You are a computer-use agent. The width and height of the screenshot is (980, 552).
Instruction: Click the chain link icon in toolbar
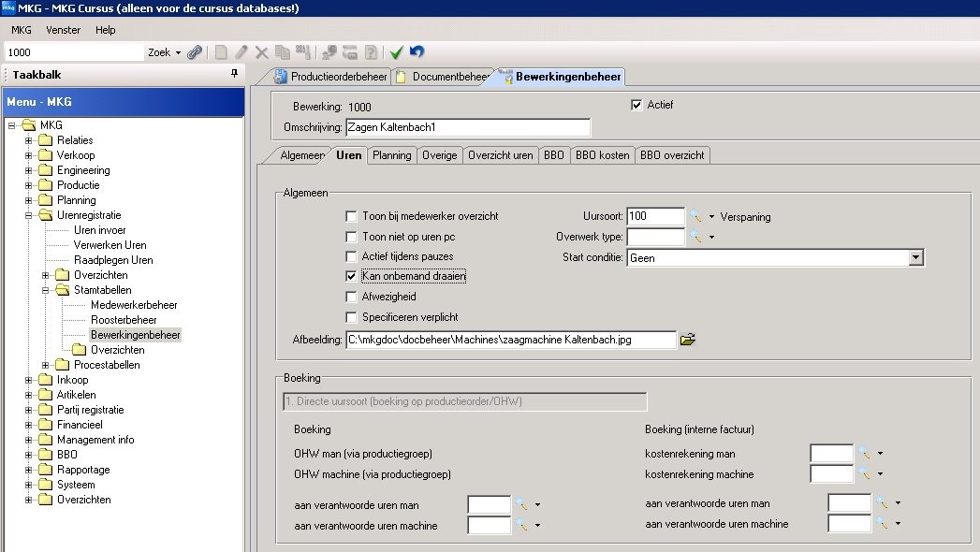[x=195, y=52]
